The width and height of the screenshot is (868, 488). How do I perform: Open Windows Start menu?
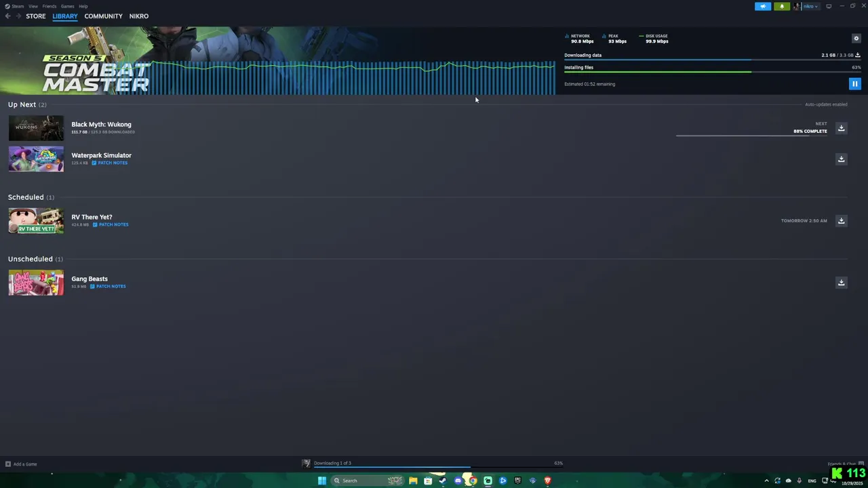click(322, 481)
